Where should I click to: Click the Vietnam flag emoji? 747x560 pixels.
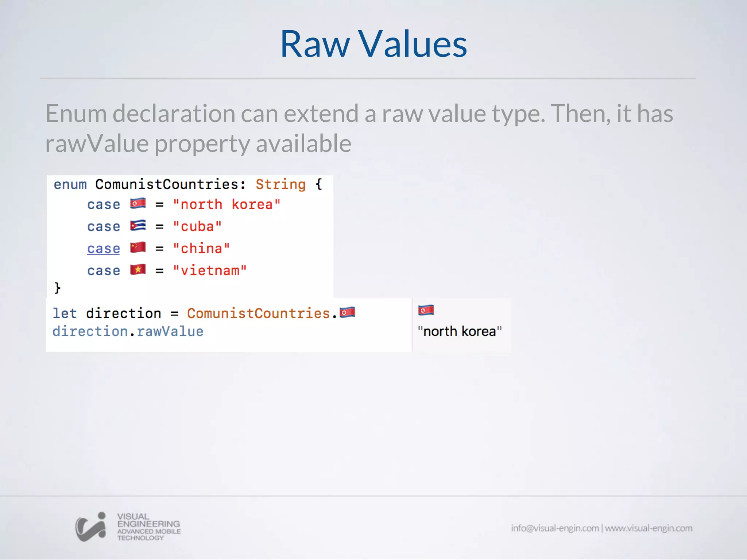pos(138,270)
